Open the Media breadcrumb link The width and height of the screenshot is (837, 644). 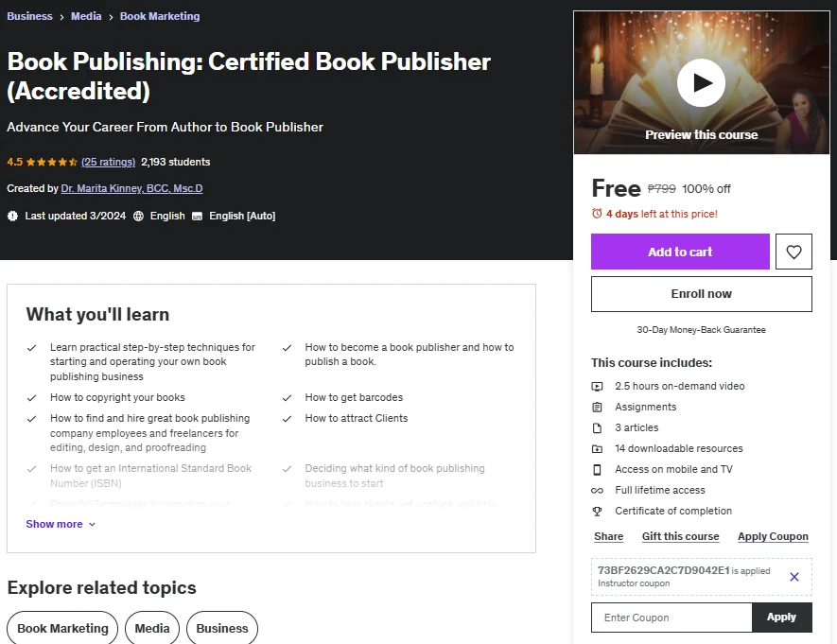pyautogui.click(x=86, y=16)
